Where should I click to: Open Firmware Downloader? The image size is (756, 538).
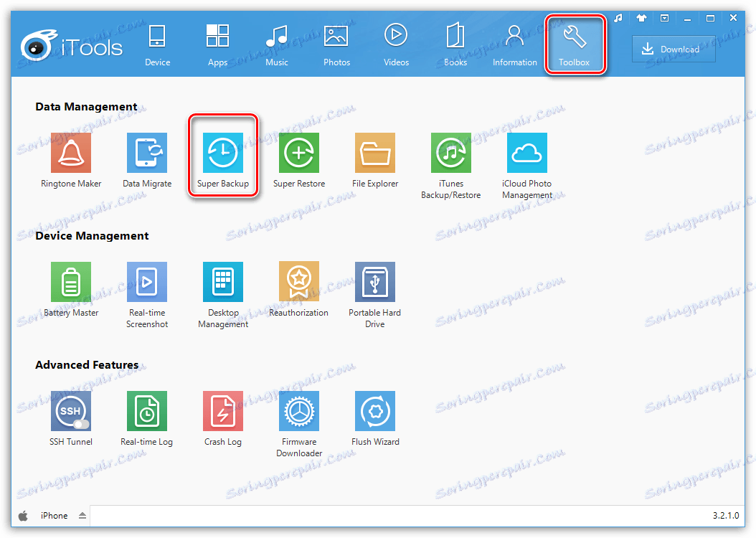click(x=299, y=411)
